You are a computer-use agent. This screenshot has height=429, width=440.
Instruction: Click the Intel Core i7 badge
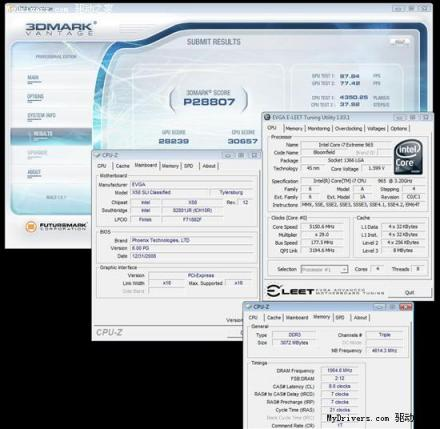click(408, 158)
